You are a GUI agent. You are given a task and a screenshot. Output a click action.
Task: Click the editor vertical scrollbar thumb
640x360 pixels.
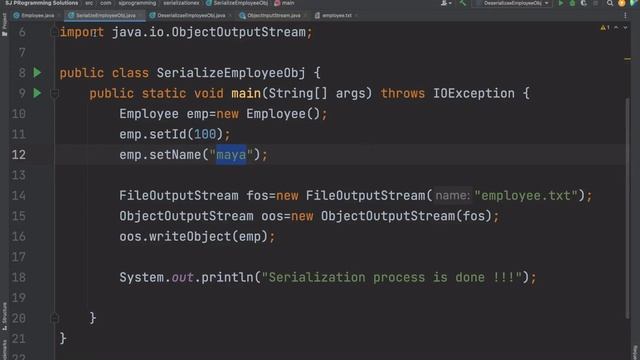(628, 208)
